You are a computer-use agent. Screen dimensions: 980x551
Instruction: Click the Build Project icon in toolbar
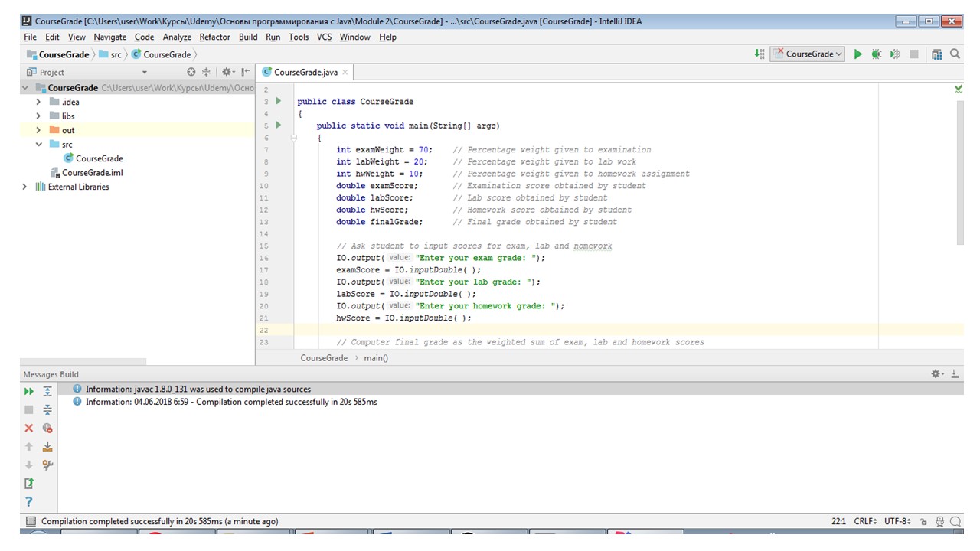click(759, 54)
